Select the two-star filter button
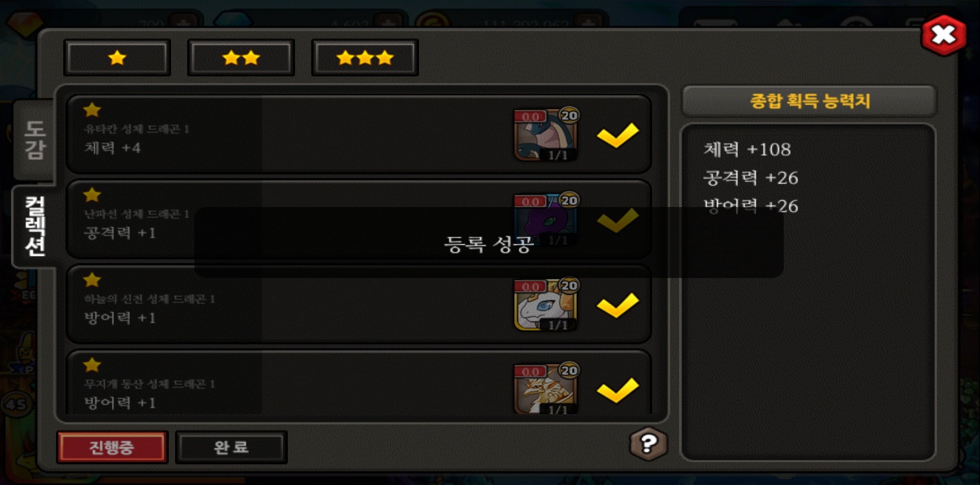This screenshot has width=980, height=485. point(241,57)
